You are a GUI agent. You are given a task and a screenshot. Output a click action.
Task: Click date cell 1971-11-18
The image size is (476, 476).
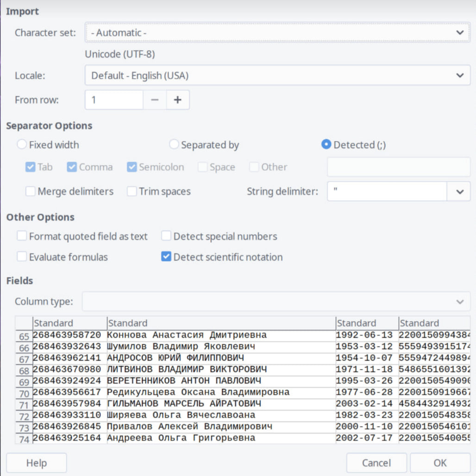pyautogui.click(x=367, y=370)
